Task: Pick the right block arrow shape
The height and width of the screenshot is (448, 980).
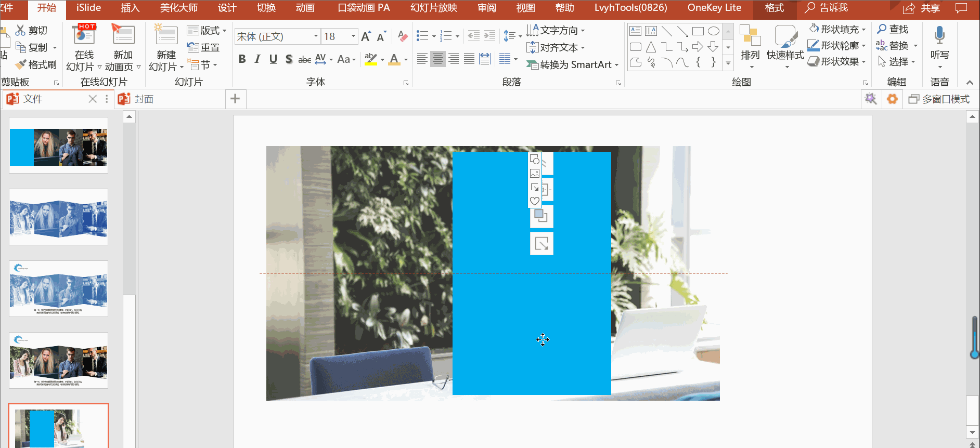Action: coord(698,47)
